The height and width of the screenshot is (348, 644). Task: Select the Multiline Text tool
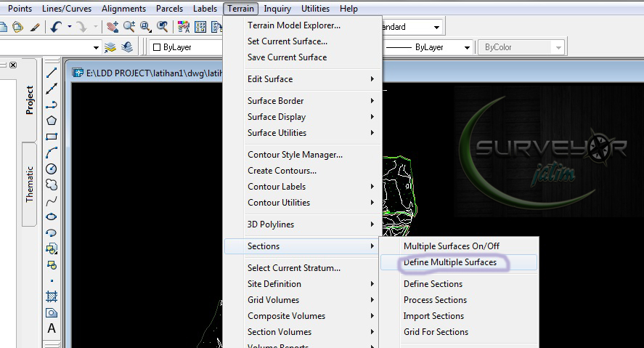click(52, 328)
